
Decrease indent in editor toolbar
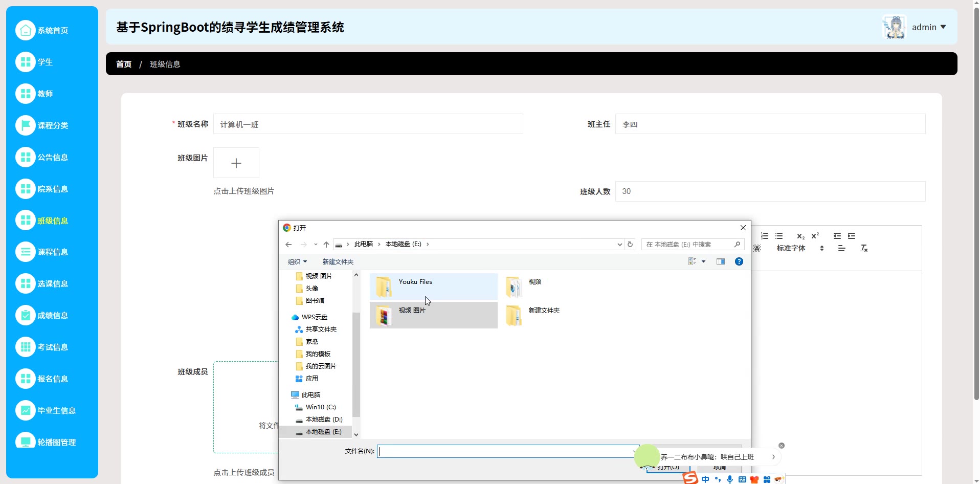[837, 236]
